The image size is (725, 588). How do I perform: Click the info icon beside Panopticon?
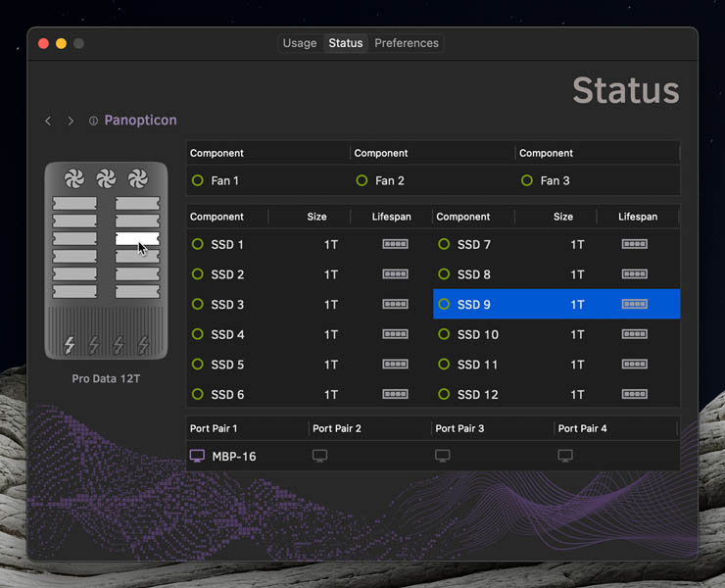pyautogui.click(x=94, y=121)
